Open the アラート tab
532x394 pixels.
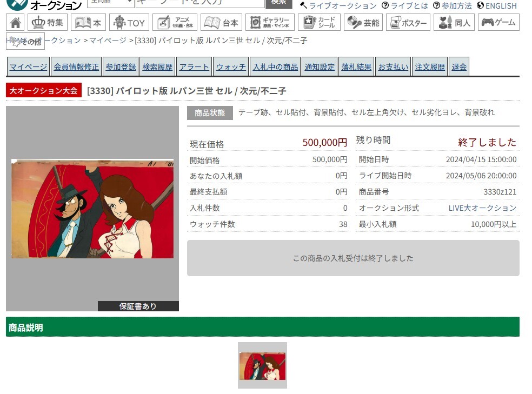[x=194, y=67]
